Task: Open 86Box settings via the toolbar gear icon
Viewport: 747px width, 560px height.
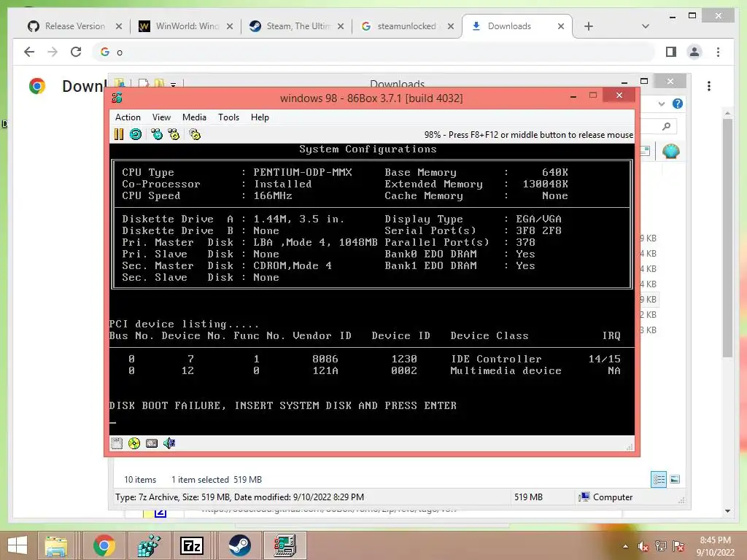Action: [195, 135]
